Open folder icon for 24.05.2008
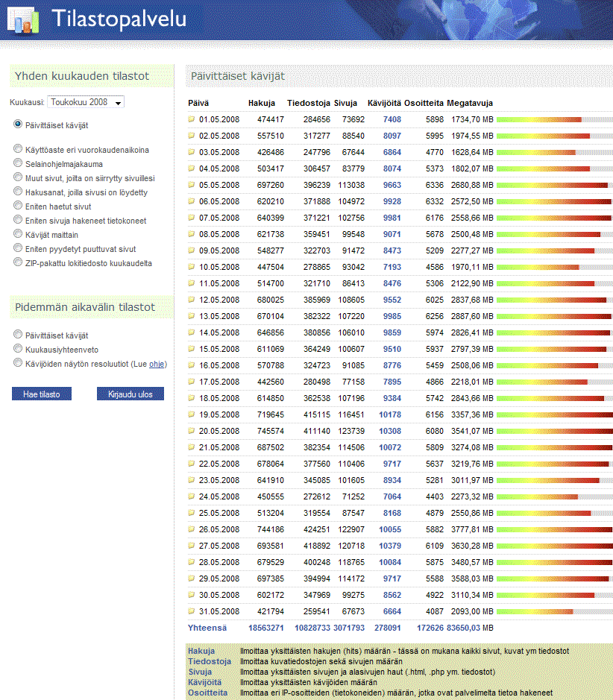Image resolution: width=613 pixels, height=700 pixels. [x=192, y=496]
